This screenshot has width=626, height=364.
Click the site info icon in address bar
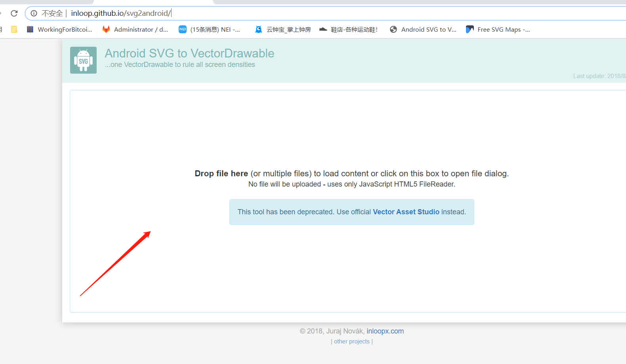click(34, 13)
